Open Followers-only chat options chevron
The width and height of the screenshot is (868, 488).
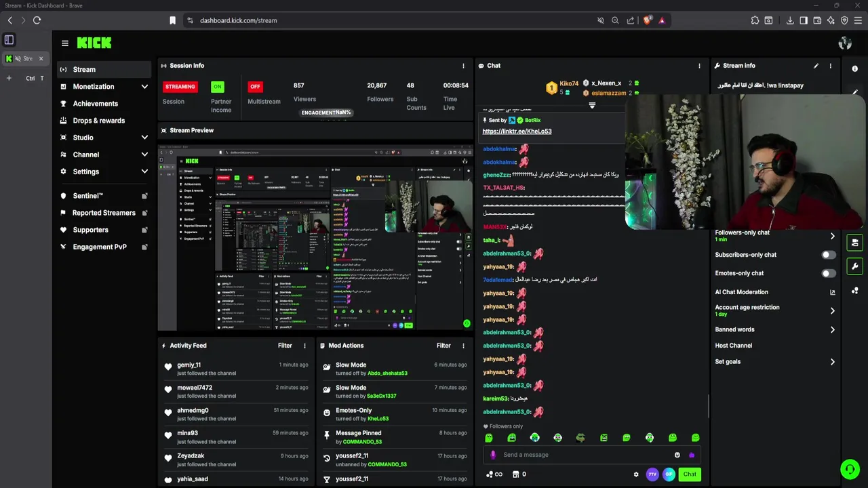click(x=833, y=236)
